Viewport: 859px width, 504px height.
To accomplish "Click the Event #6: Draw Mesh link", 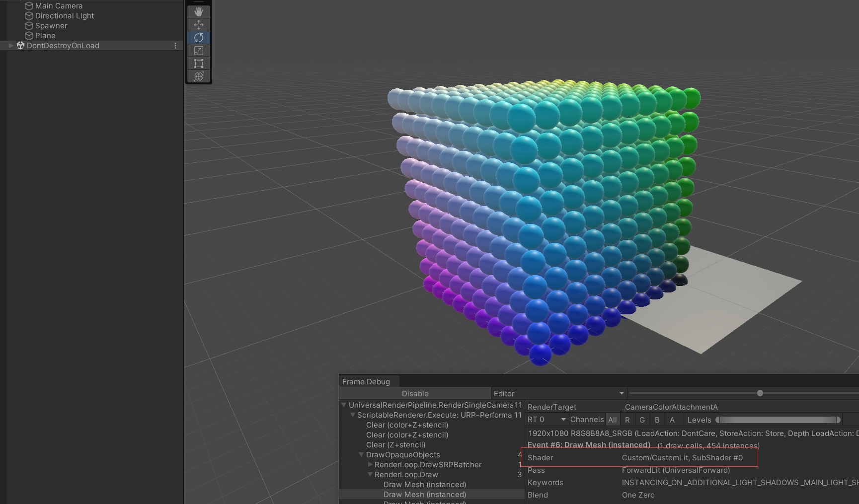I will [588, 444].
